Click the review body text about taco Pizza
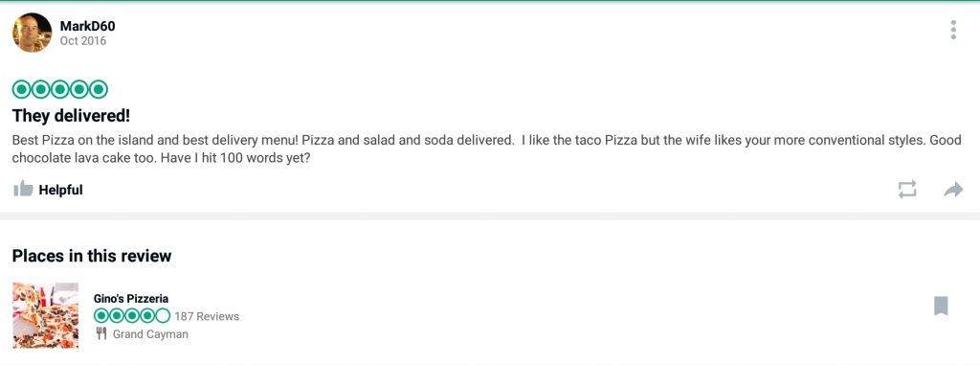Screen dimensions: 980x365 pyautogui.click(x=486, y=149)
